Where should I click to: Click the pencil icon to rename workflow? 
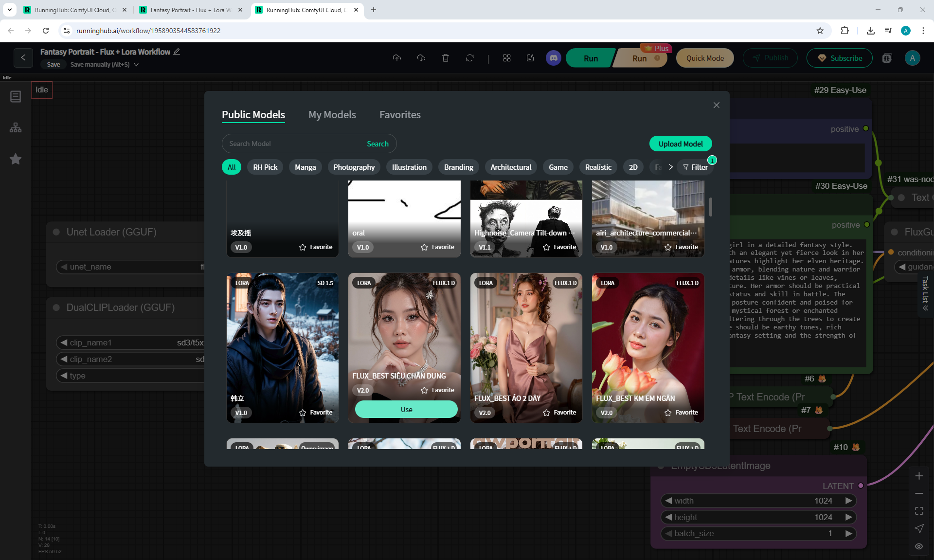point(177,52)
